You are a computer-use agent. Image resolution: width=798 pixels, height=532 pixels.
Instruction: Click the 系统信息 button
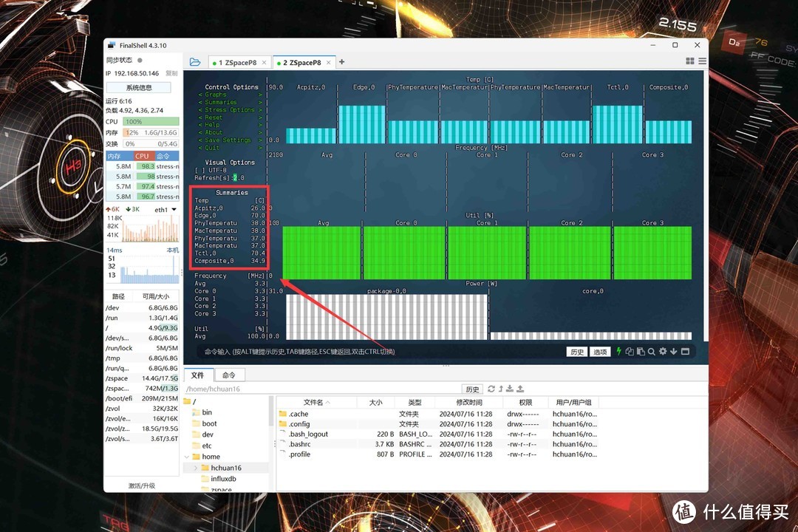click(139, 87)
